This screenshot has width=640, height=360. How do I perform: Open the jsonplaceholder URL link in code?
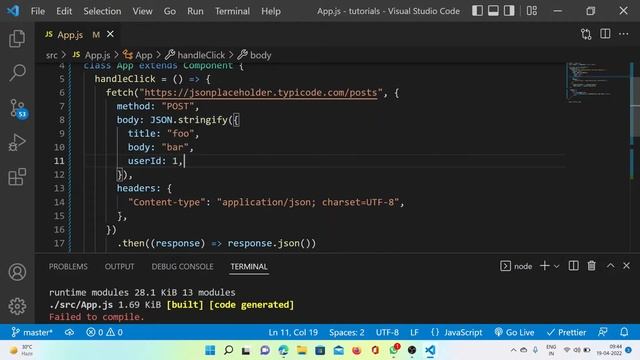[x=260, y=93]
